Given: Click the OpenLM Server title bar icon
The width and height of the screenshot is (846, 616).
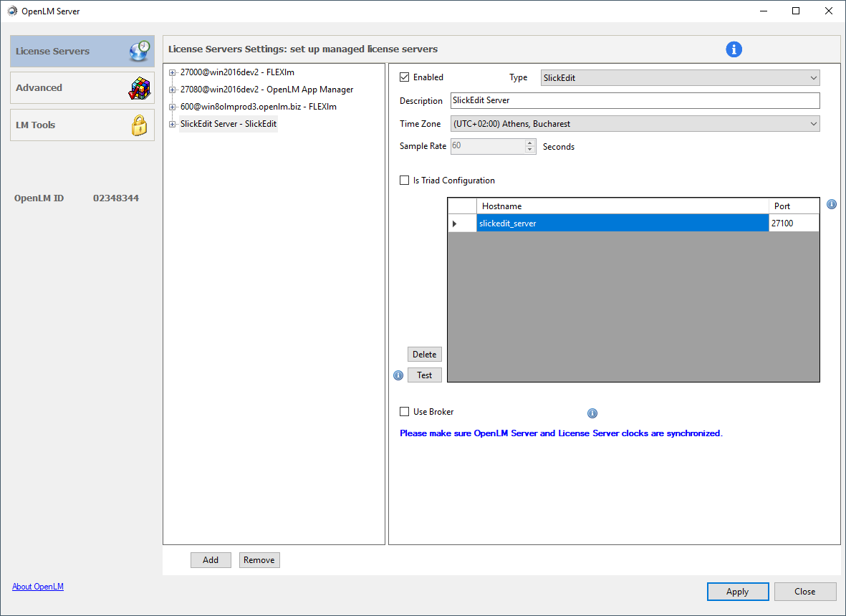Looking at the screenshot, I should point(11,11).
